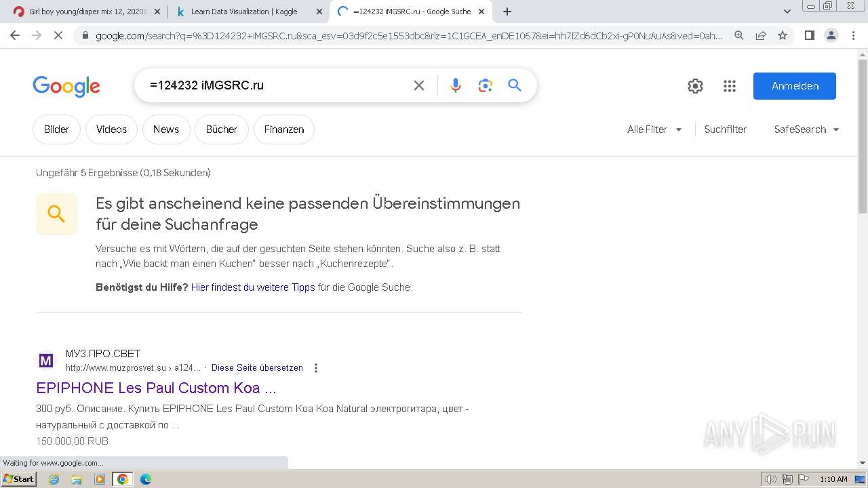Open the Suchfilter tools
868x488 pixels.
pos(726,129)
